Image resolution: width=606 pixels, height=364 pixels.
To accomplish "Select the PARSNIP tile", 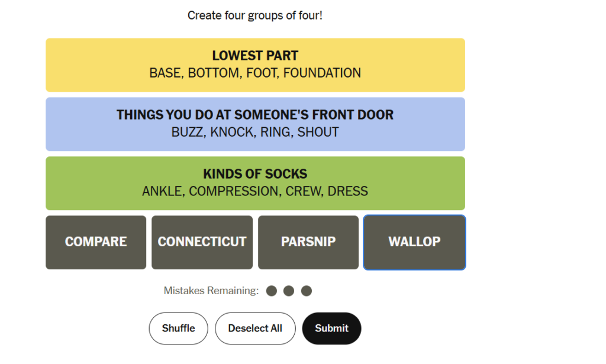I will pyautogui.click(x=308, y=242).
